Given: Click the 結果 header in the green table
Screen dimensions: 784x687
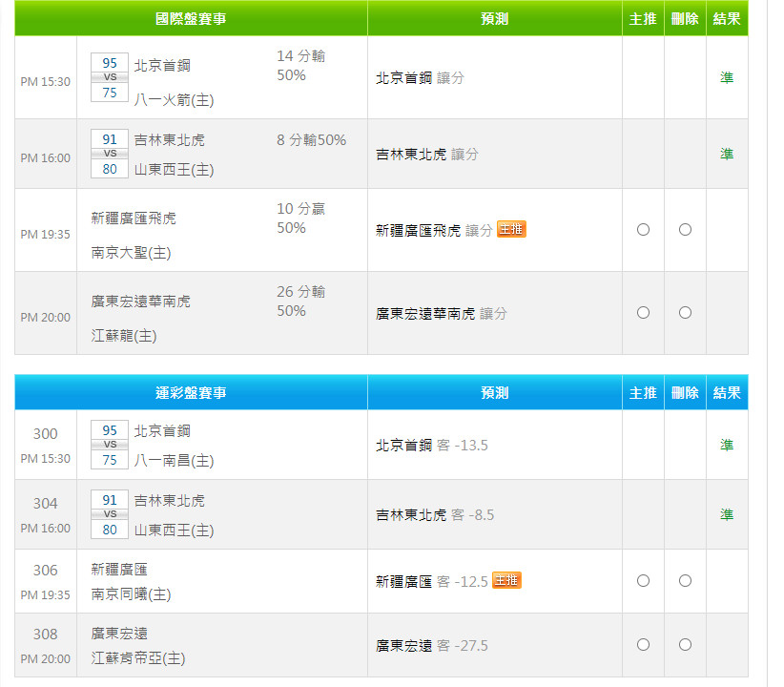Looking at the screenshot, I should (x=727, y=18).
